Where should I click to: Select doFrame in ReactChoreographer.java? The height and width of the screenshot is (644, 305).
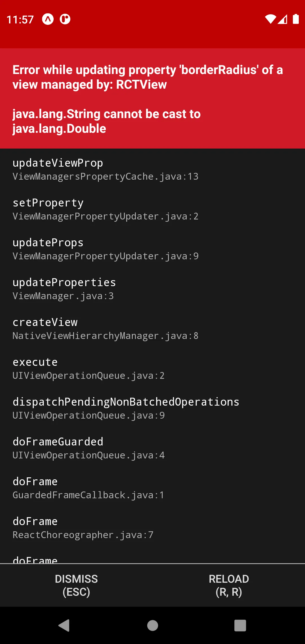(152, 528)
